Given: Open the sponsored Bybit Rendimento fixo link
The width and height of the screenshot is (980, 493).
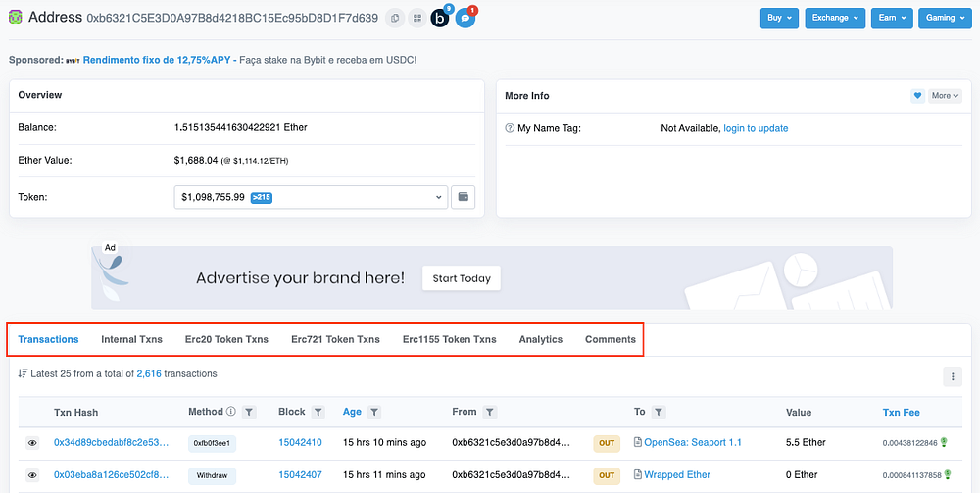Looking at the screenshot, I should (x=156, y=60).
